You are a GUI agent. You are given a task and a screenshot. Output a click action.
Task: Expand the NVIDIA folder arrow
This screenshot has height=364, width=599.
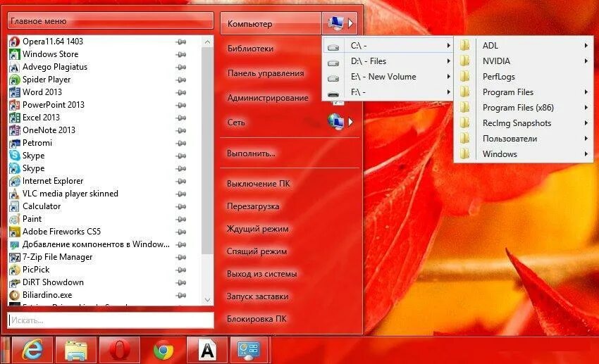pos(586,61)
